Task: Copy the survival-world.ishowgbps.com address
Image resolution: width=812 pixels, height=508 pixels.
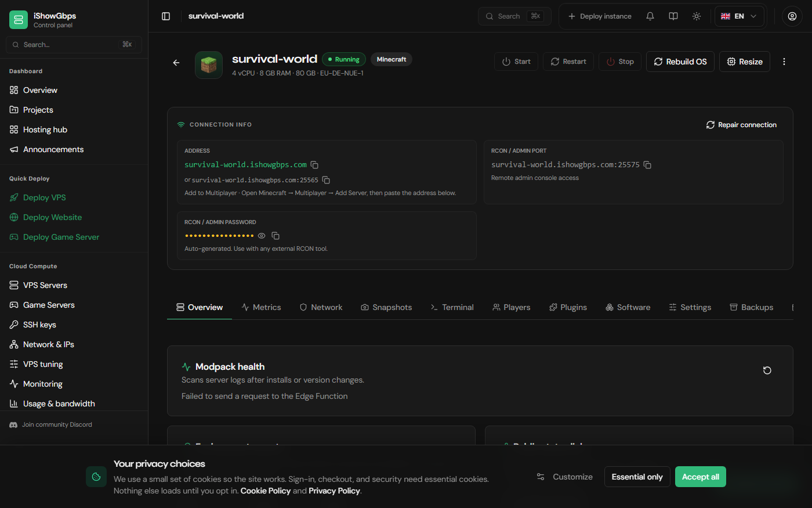Action: 314,165
